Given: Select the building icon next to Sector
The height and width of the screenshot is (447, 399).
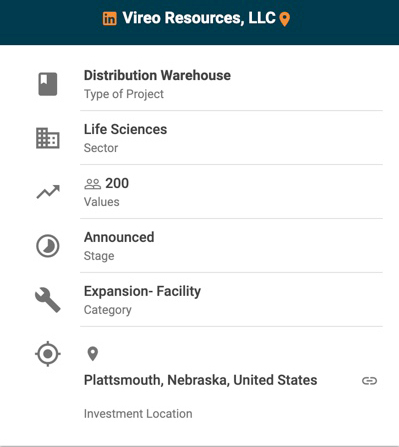Looking at the screenshot, I should [48, 138].
